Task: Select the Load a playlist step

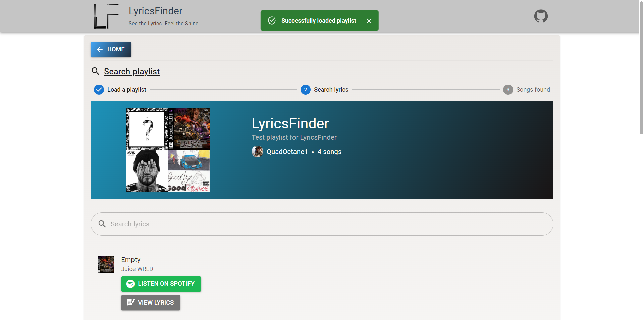Action: [120, 90]
